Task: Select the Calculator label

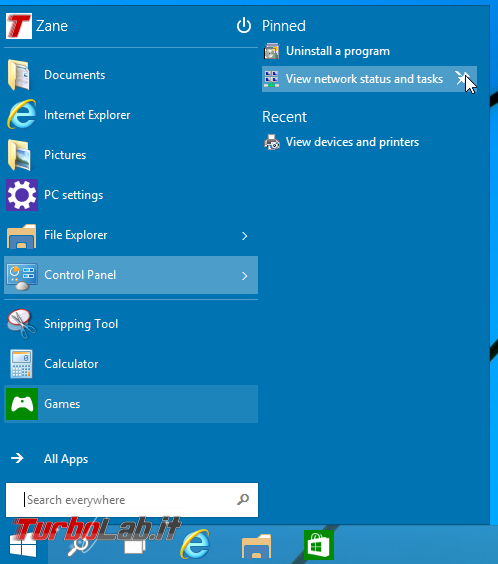Action: [71, 364]
